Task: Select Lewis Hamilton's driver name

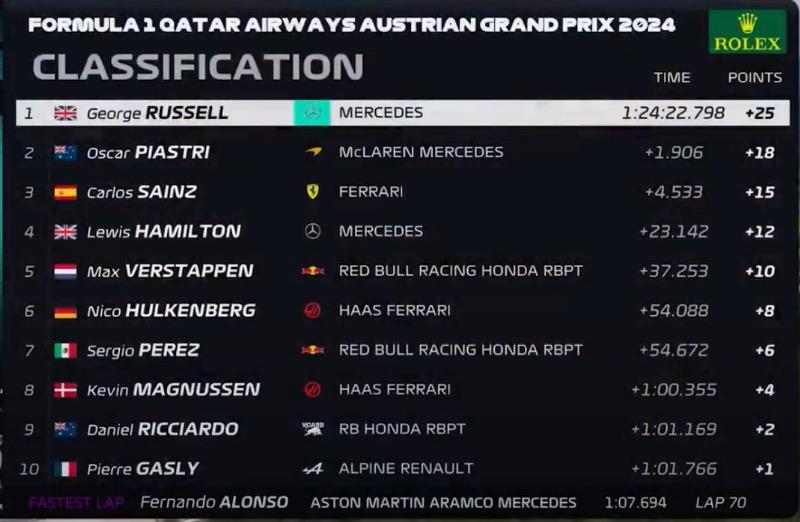Action: [x=163, y=232]
